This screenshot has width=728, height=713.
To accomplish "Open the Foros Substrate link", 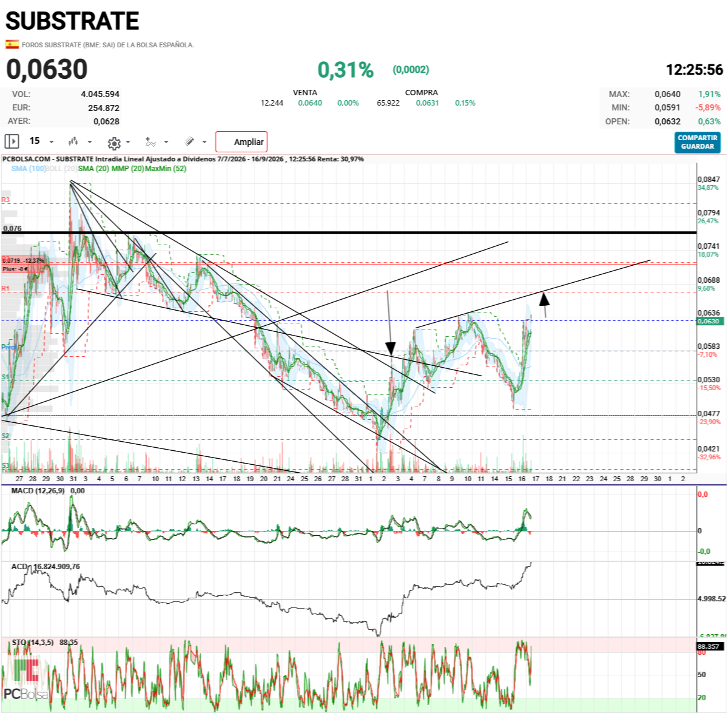I will 108,45.
